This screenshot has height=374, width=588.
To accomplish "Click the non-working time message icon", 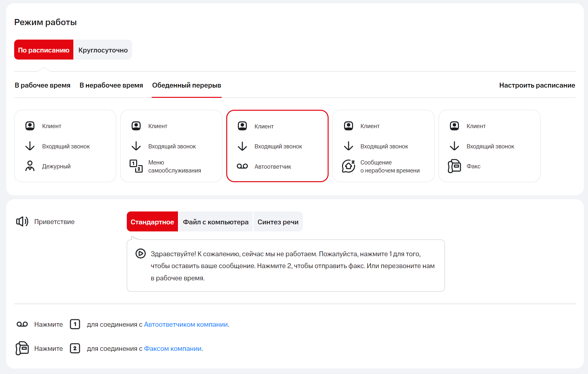I will [348, 166].
